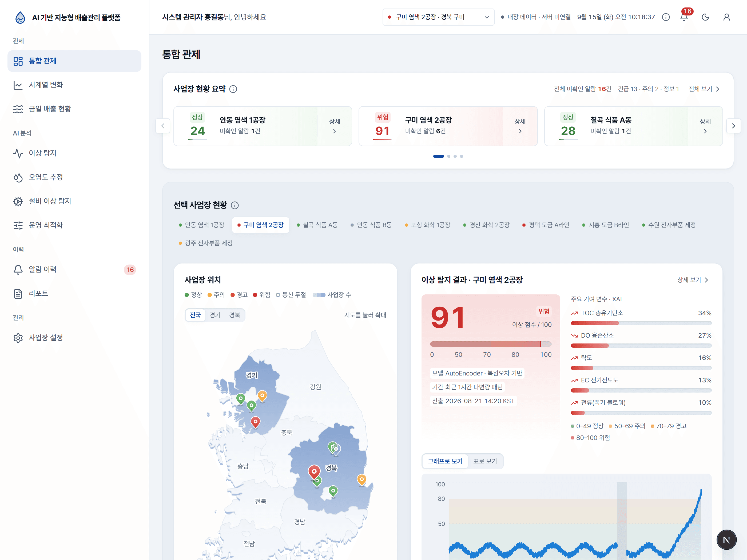
Task: Open 알람 이력 bell icon in sidebar
Action: click(x=18, y=269)
